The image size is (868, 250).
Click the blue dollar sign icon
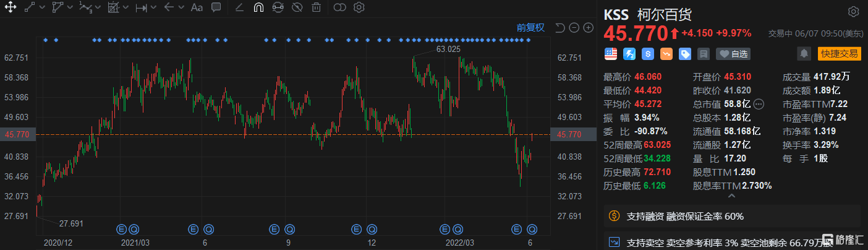click(648, 54)
